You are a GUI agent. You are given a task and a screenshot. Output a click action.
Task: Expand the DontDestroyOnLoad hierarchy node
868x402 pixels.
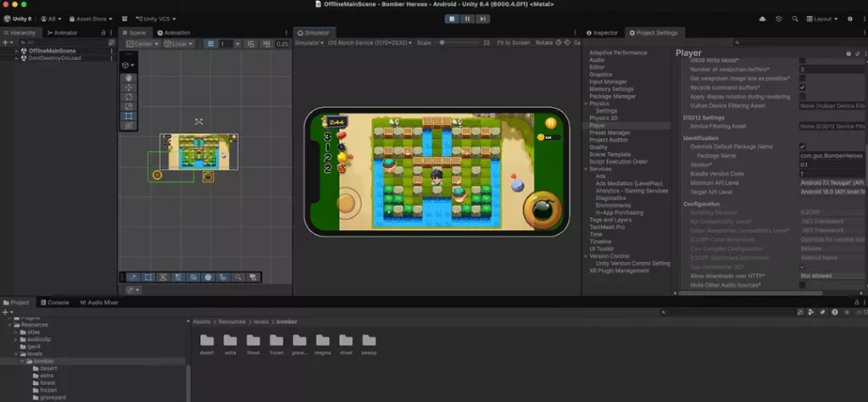point(17,59)
